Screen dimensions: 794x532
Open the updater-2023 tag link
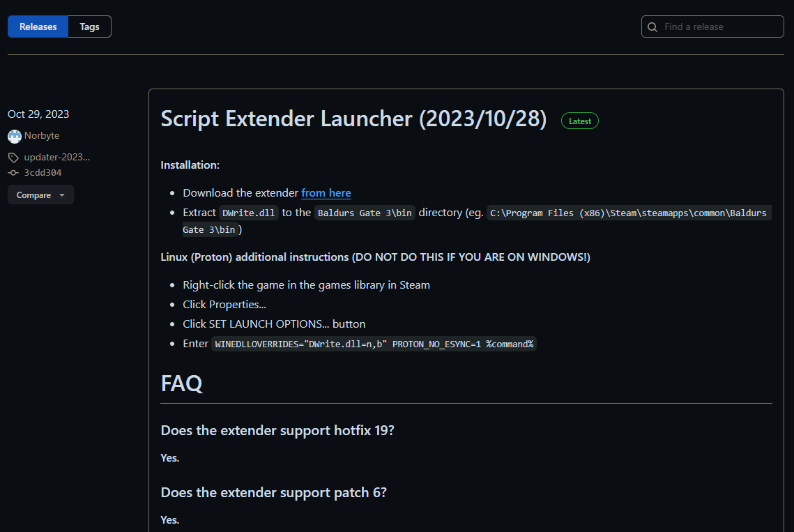(57, 157)
